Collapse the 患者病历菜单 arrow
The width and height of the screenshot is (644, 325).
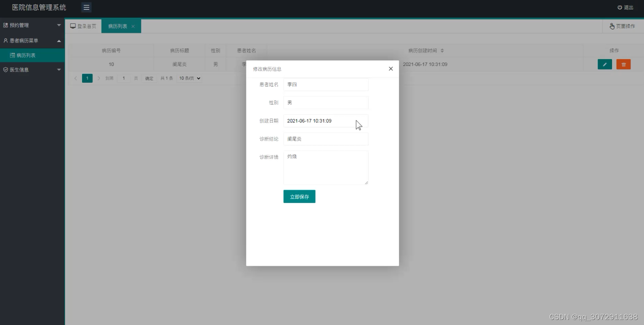point(59,41)
